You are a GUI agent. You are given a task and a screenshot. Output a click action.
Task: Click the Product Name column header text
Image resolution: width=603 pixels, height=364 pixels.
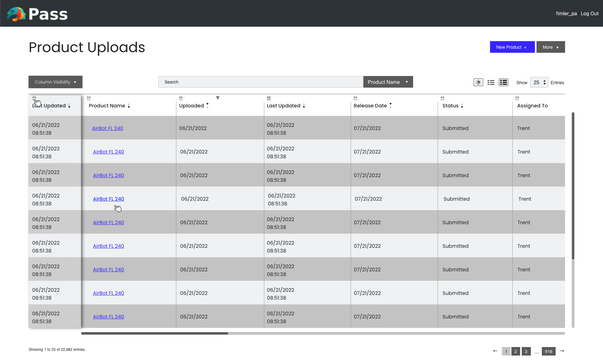point(107,106)
